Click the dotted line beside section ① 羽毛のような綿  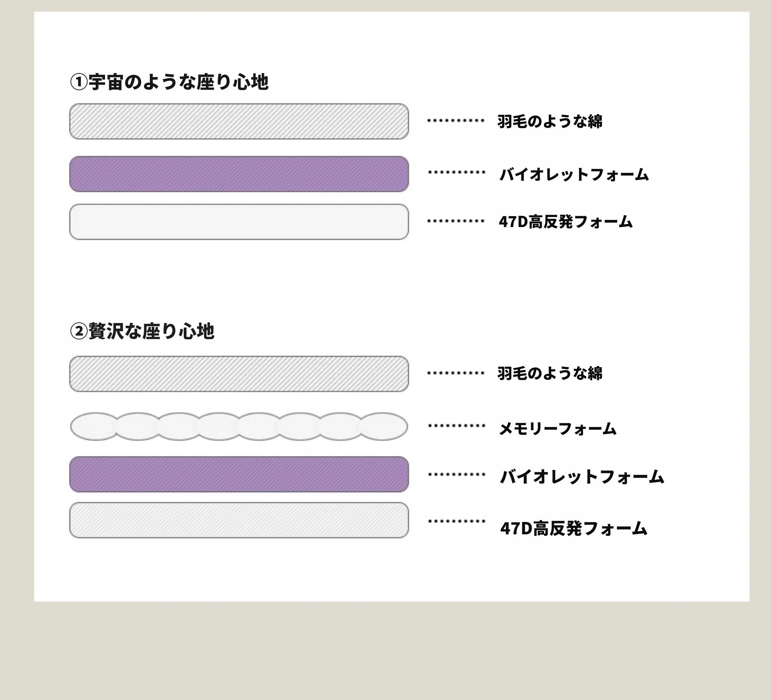tap(456, 120)
